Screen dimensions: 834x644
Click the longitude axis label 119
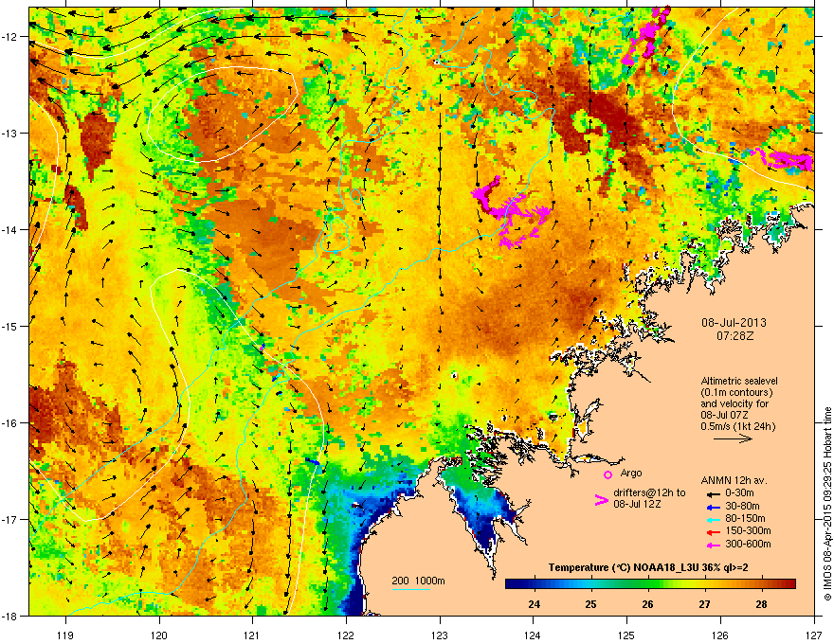[65, 635]
